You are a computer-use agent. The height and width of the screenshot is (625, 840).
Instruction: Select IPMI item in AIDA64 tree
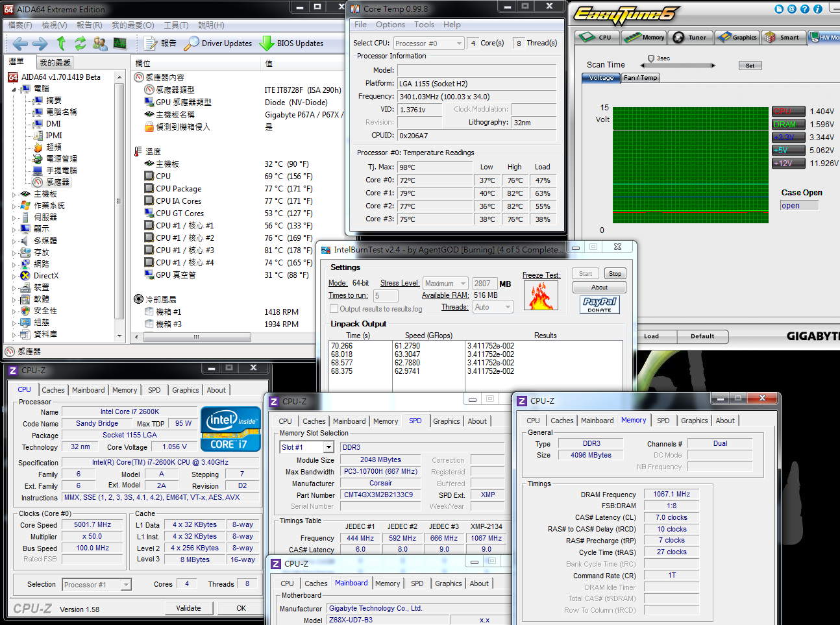(47, 136)
